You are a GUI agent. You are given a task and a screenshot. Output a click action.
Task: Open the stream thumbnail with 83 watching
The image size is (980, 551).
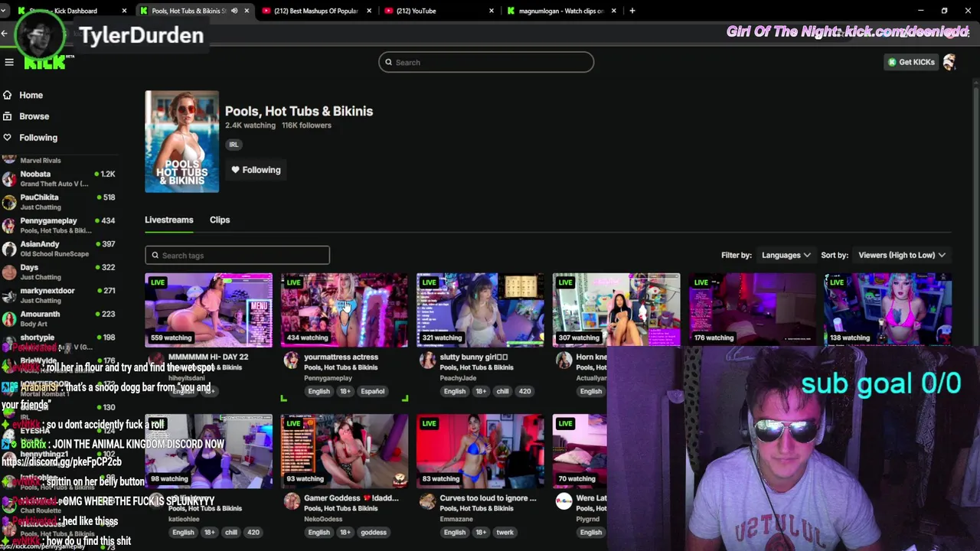tap(480, 451)
